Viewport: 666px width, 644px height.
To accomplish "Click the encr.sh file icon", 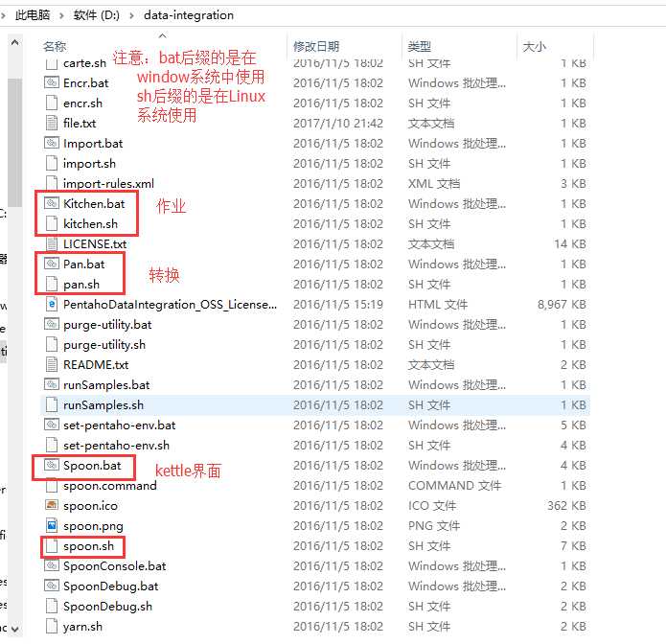I will [x=52, y=103].
